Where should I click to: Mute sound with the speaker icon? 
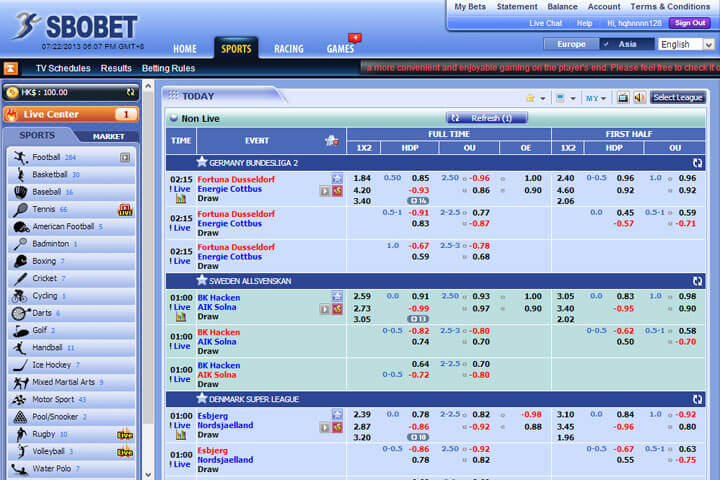[x=638, y=97]
